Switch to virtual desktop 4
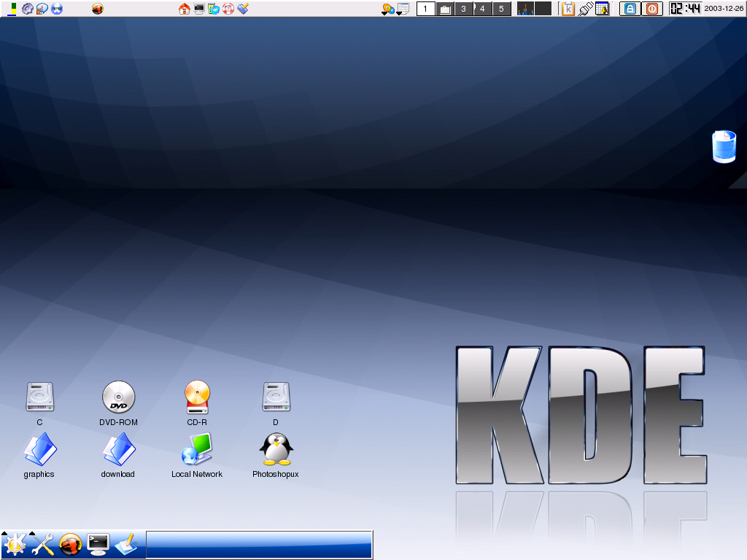 click(482, 9)
